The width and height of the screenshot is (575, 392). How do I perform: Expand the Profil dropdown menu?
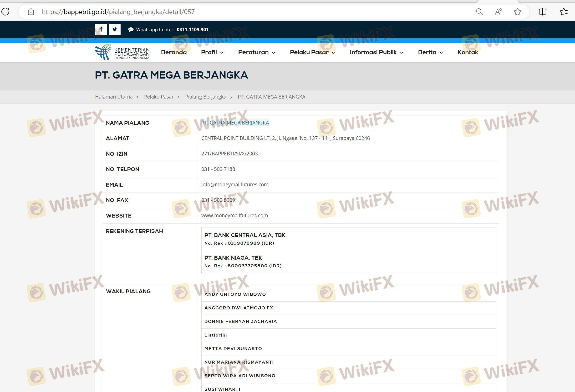[212, 52]
